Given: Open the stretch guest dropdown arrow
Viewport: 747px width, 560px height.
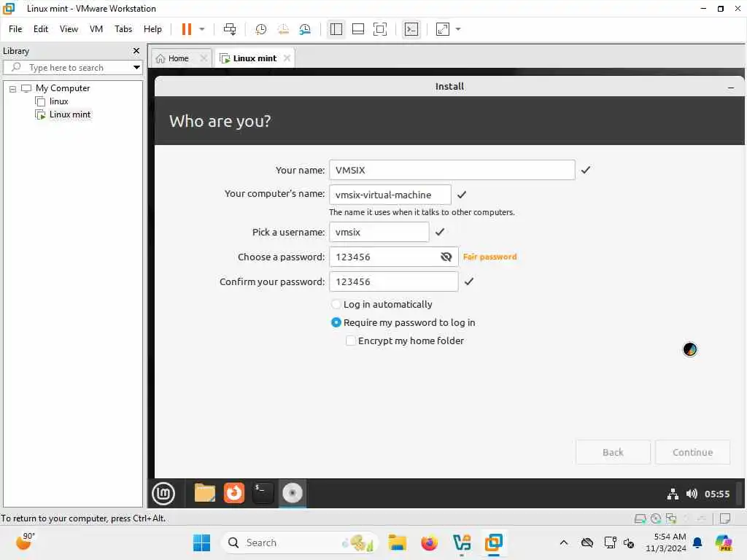Looking at the screenshot, I should [458, 29].
